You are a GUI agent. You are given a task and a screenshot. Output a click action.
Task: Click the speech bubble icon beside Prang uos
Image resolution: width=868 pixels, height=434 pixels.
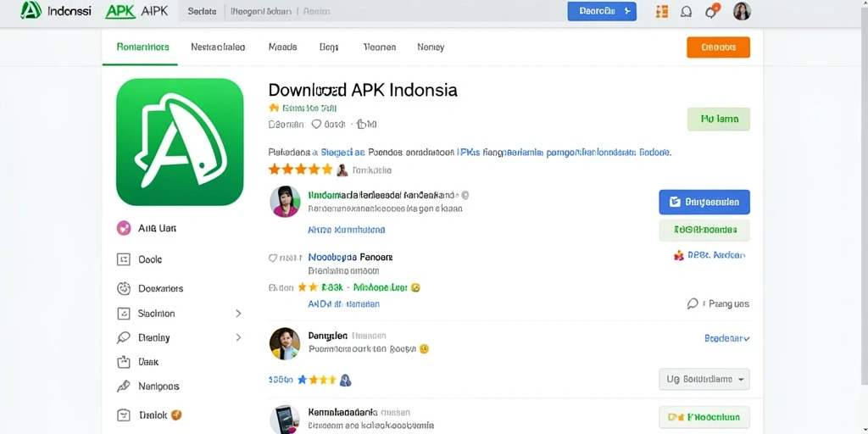click(693, 303)
